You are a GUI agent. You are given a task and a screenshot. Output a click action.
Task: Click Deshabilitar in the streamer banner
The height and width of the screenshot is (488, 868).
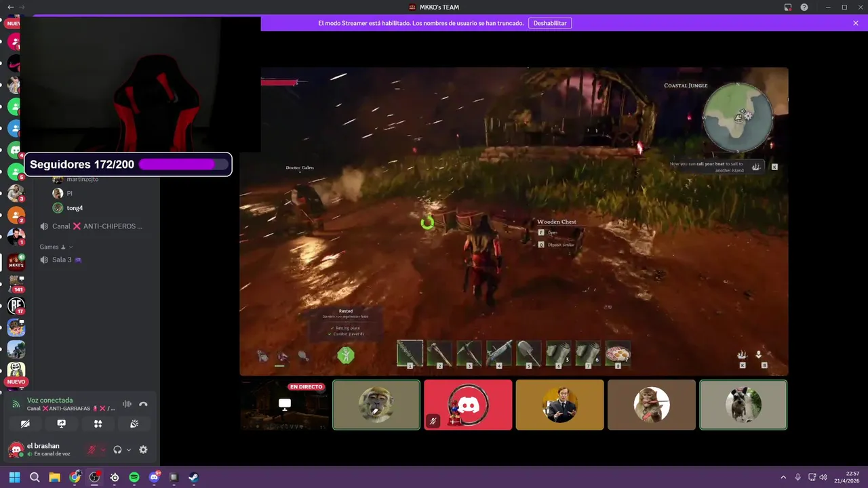549,23
